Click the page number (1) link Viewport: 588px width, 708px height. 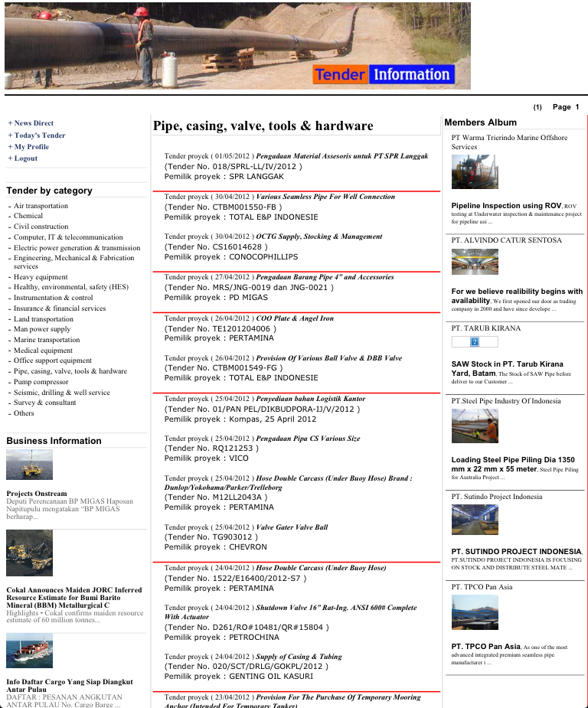537,108
